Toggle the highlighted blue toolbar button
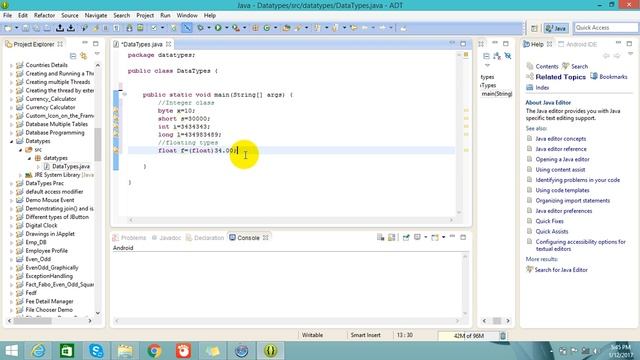Screen dimensions: 640x360 187,28
